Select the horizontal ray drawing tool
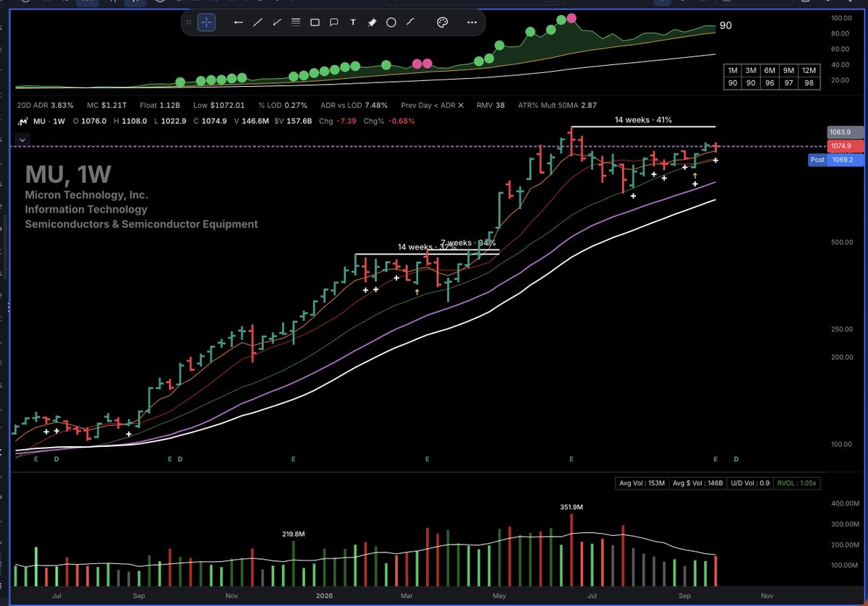The image size is (868, 606). [239, 22]
